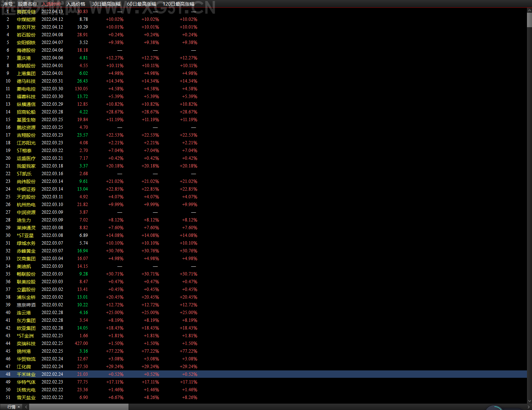Image resolution: width=532 pixels, height=410 pixels.
Task: Select stock 浦东金桥
Action: (x=26, y=297)
